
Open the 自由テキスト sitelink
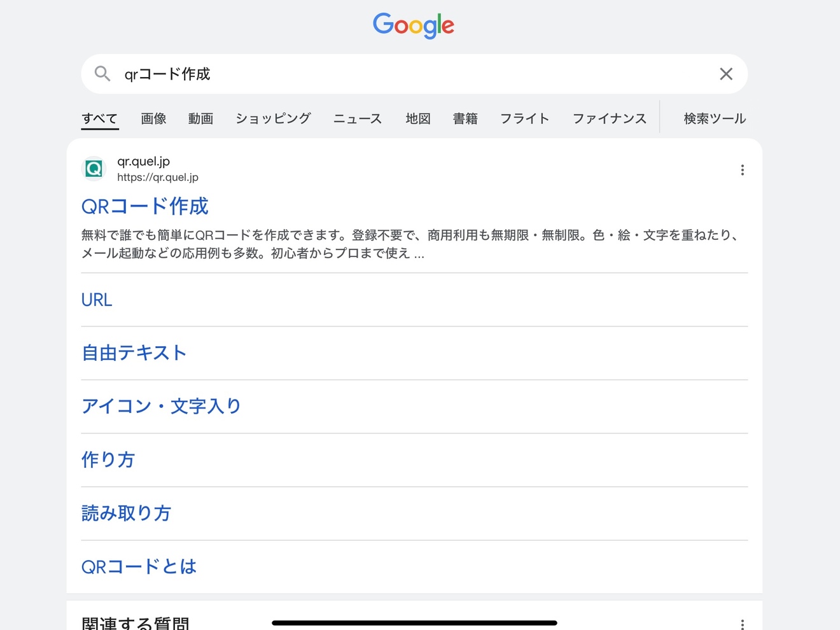pos(134,353)
